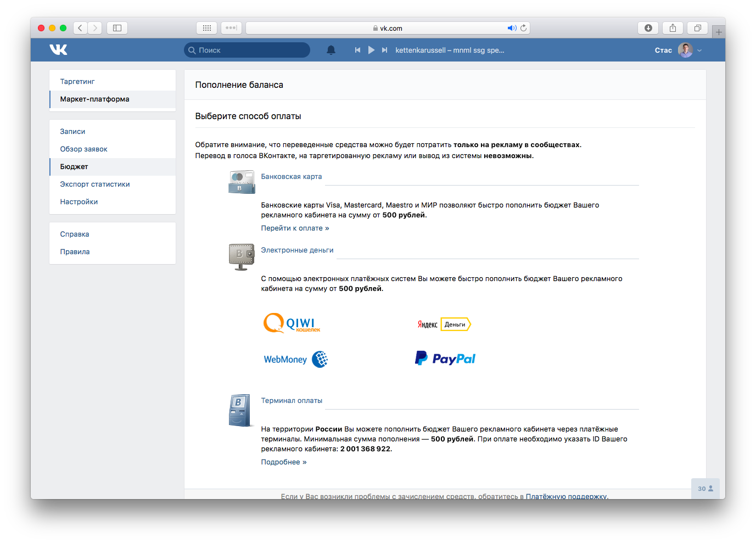This screenshot has width=756, height=543.
Task: Open notifications bell icon
Action: [331, 50]
